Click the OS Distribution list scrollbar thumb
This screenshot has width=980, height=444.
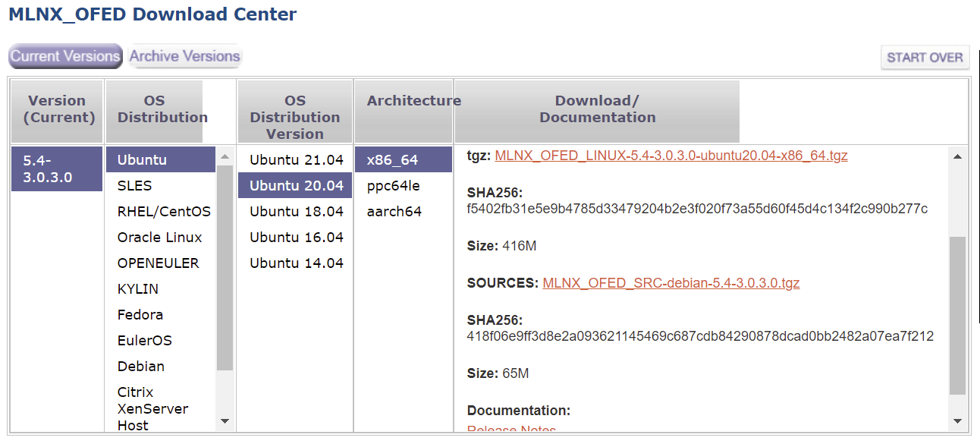tap(225, 268)
